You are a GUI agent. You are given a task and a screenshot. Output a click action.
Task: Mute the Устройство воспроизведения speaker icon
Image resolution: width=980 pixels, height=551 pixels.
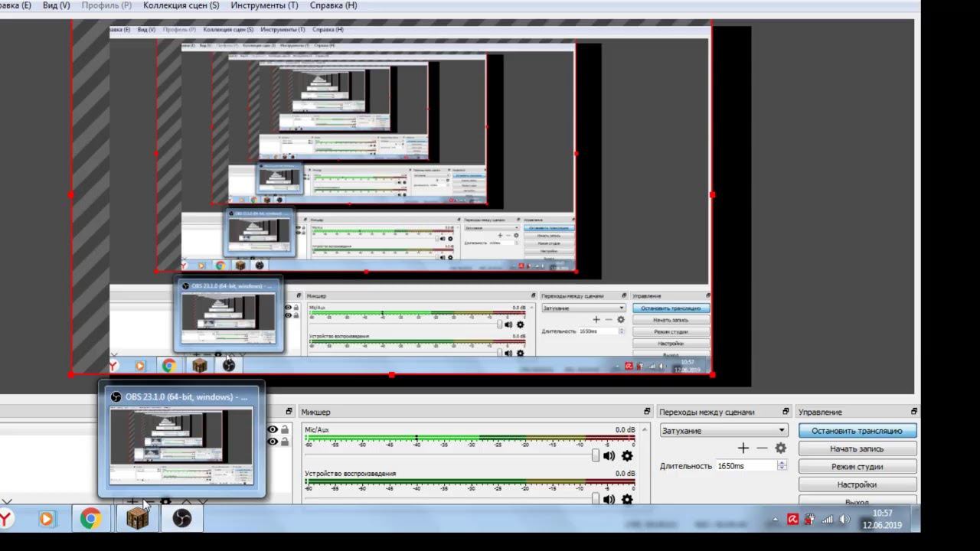point(609,499)
